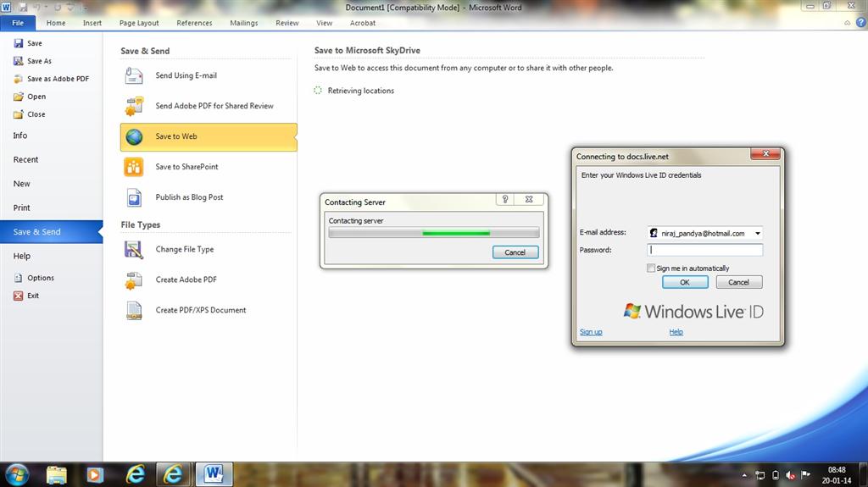Screen dimensions: 868x487
Task: Open Windows Explorer from taskbar
Action: coord(56,475)
